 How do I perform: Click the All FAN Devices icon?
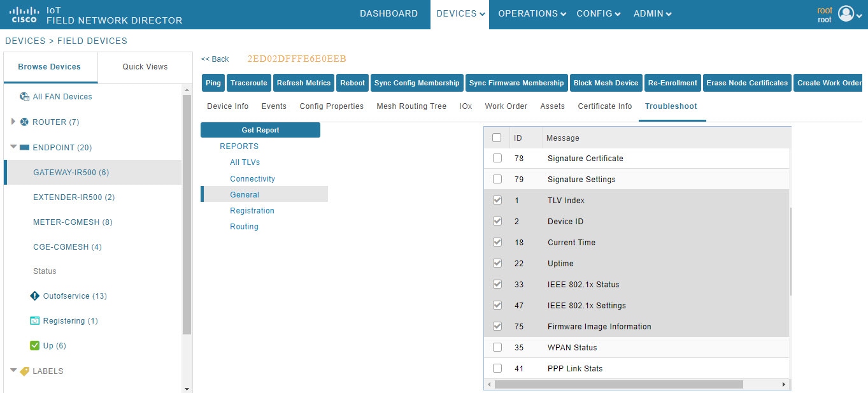24,97
